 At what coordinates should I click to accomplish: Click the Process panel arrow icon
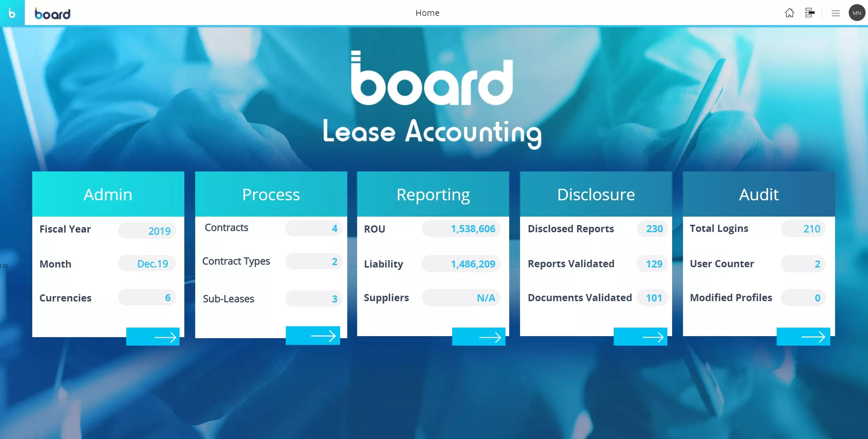(x=325, y=336)
